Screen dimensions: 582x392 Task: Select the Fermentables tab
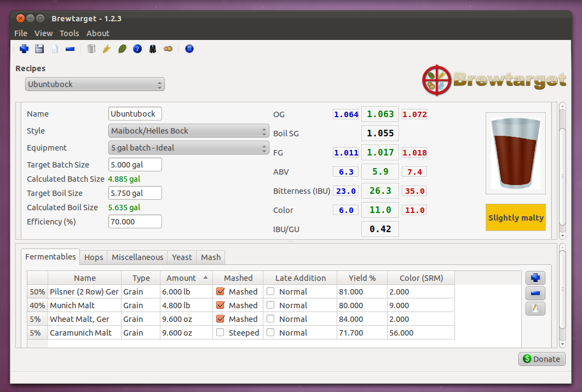coord(50,257)
